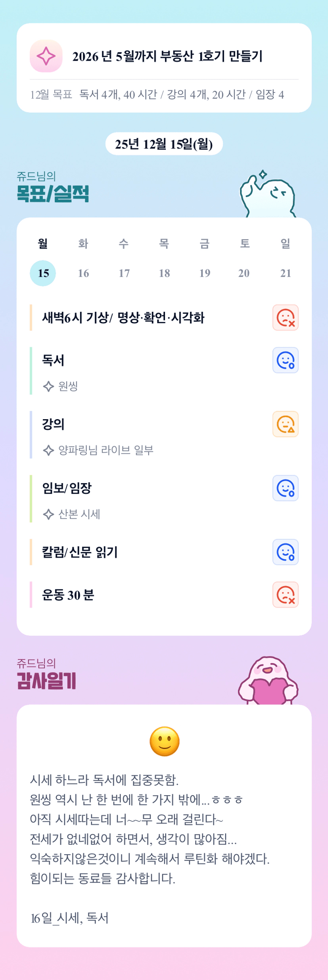Image resolution: width=328 pixels, height=980 pixels.
Task: Click the blue smiley beside 칼럼/신문 읽기
Action: point(285,552)
